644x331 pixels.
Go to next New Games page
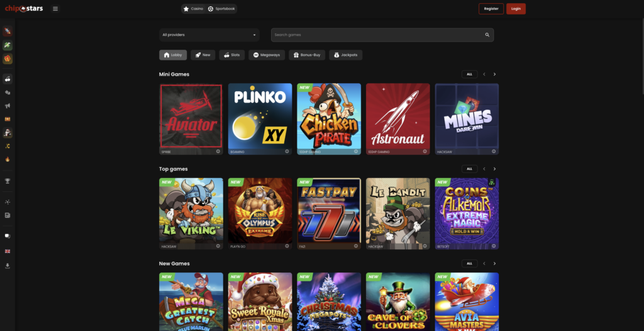click(494, 264)
